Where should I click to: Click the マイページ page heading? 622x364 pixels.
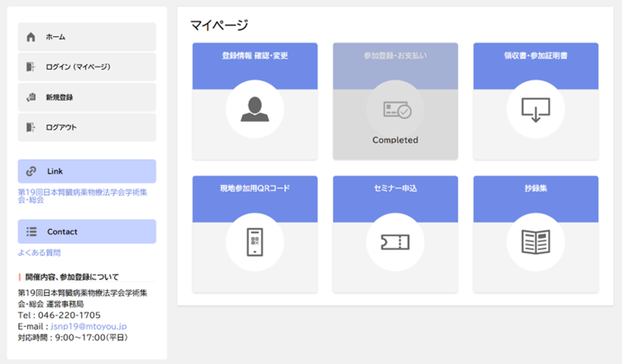[219, 26]
